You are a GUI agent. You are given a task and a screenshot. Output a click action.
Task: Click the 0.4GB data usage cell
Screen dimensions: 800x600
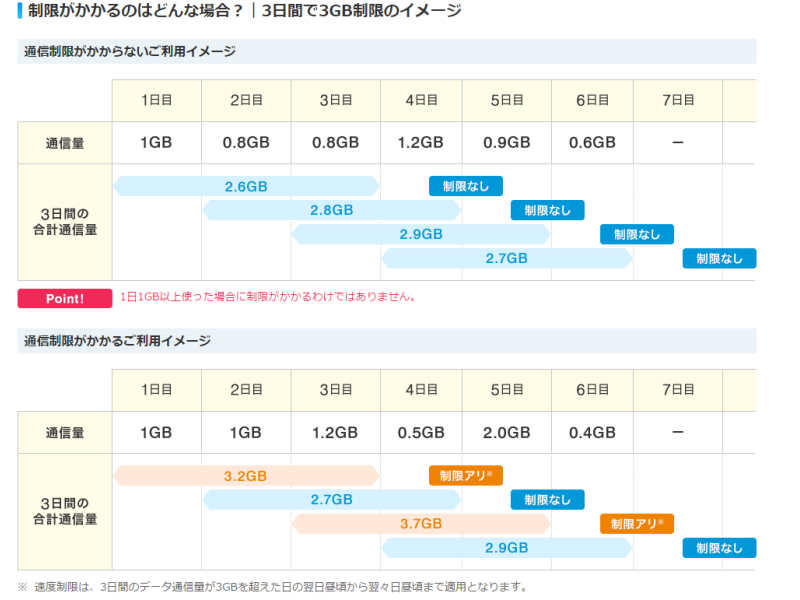click(x=592, y=432)
